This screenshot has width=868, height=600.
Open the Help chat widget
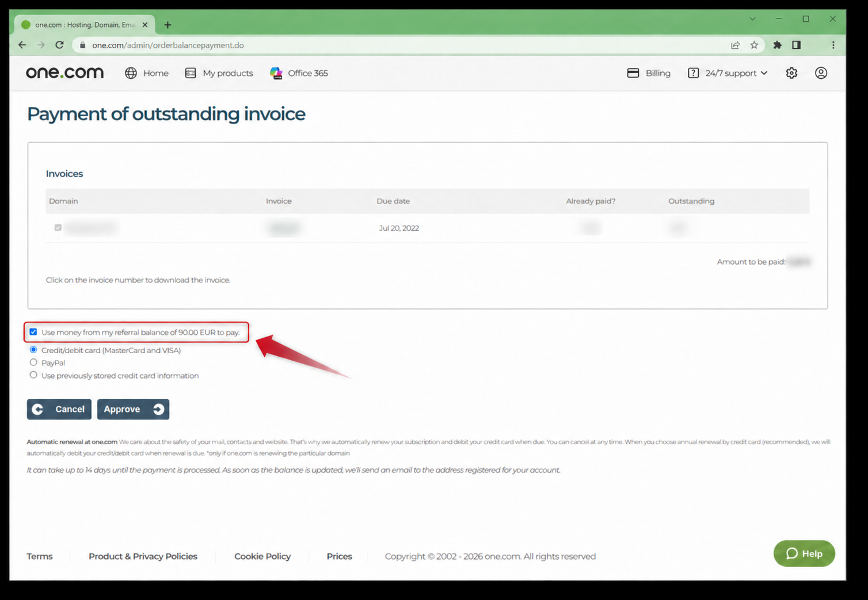coord(804,553)
